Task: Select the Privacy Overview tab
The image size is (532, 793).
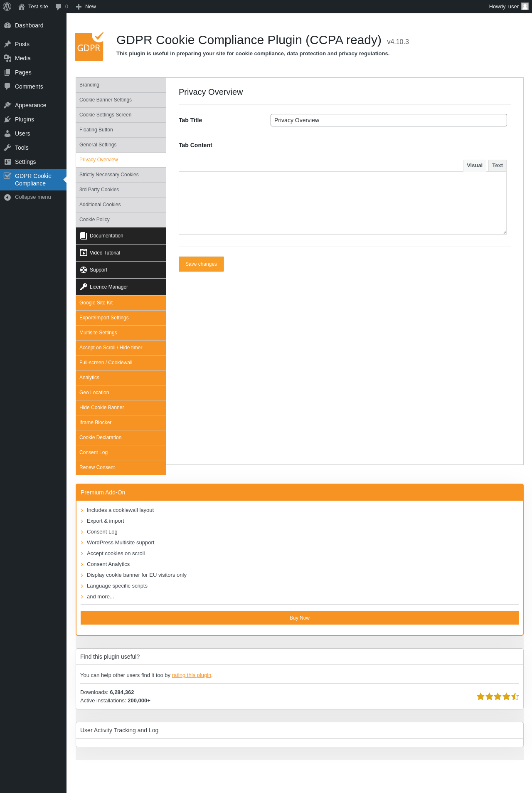Action: tap(121, 160)
